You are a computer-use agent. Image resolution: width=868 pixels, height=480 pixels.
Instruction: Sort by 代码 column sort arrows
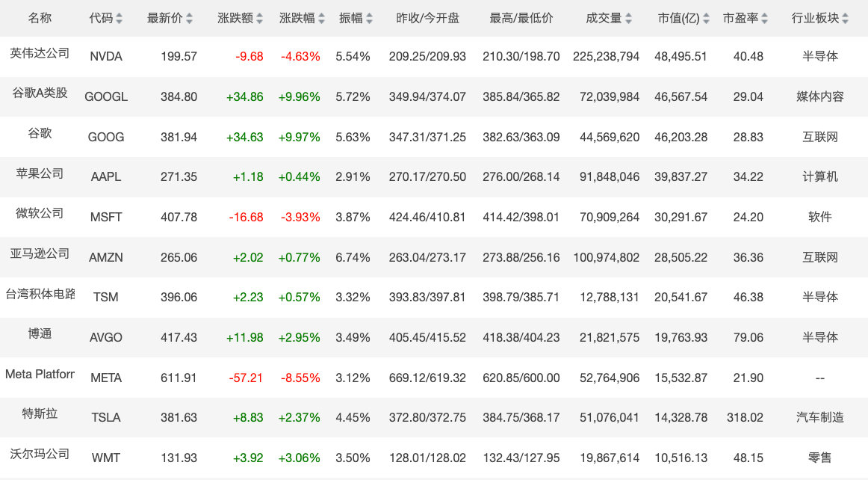click(119, 18)
